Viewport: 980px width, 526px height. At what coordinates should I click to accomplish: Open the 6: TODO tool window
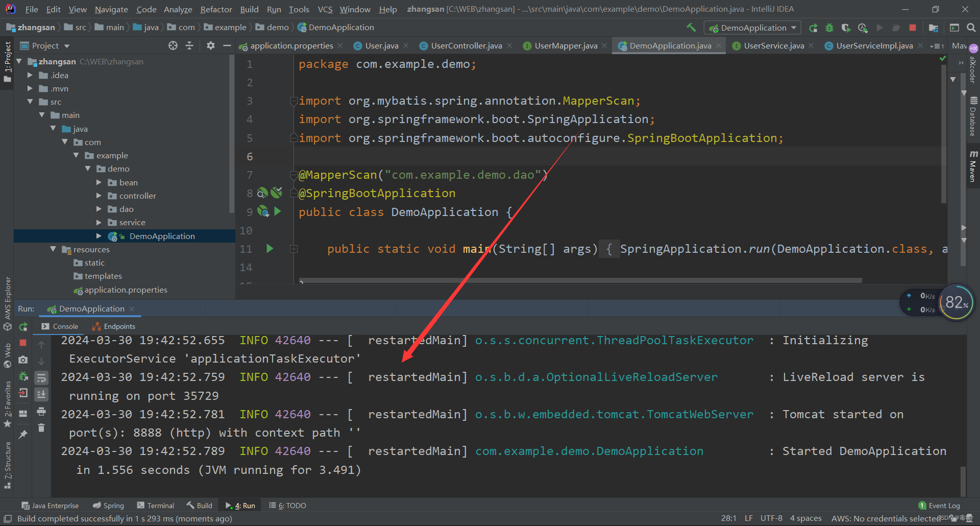pyautogui.click(x=287, y=506)
